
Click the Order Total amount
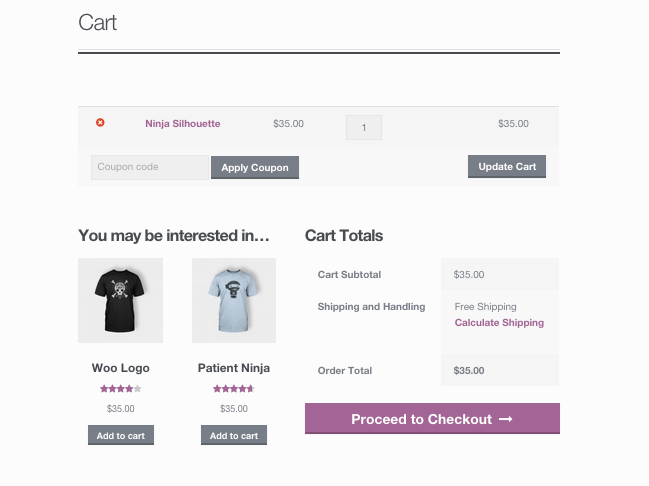coord(468,370)
